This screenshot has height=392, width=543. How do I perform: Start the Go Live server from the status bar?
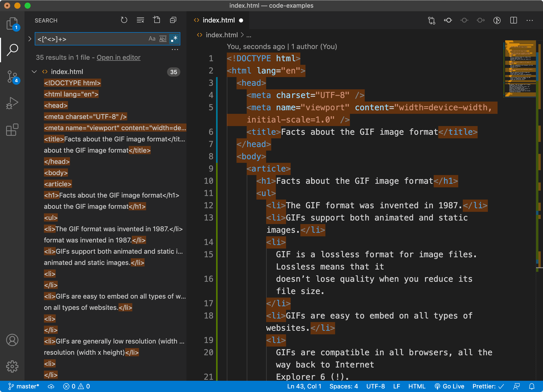pyautogui.click(x=450, y=386)
